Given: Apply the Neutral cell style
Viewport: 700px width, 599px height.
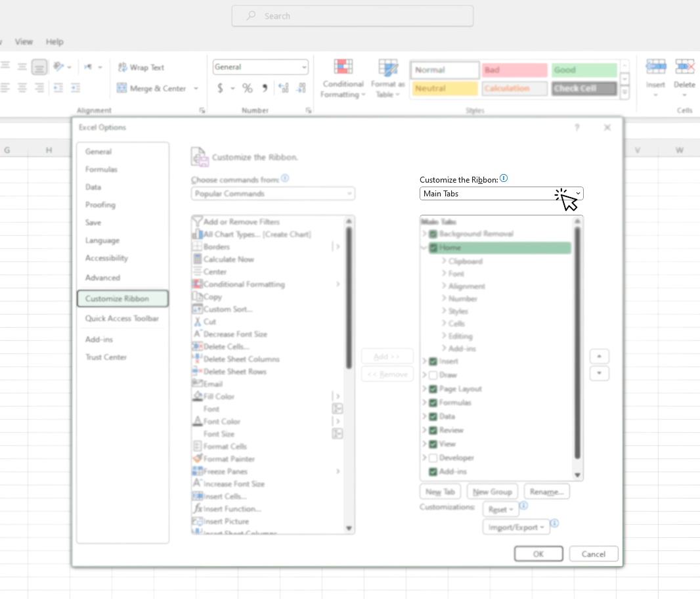Looking at the screenshot, I should click(445, 89).
